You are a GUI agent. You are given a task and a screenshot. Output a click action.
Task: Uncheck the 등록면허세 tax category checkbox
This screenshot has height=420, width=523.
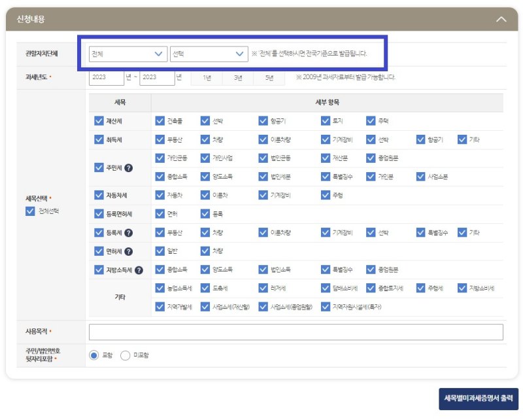[x=99, y=214]
